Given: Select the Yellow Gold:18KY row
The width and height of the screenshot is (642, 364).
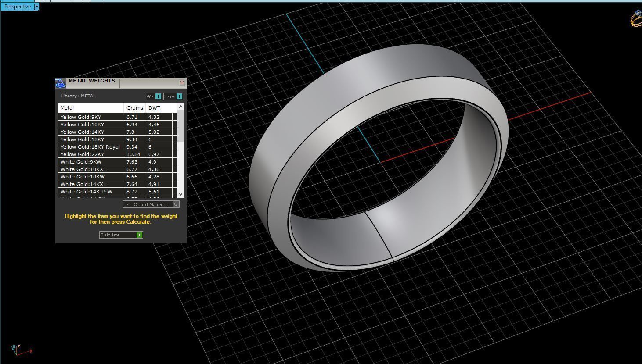Looking at the screenshot, I should click(x=117, y=139).
